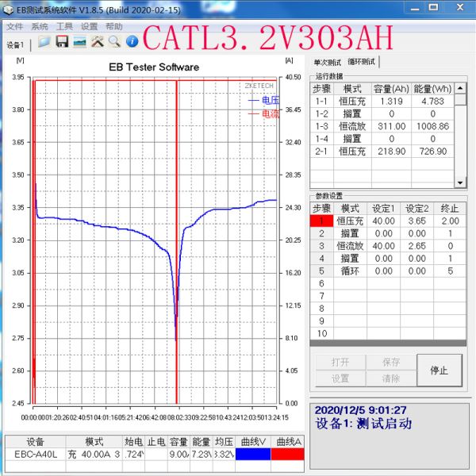Open the 帮助 menu
The height and width of the screenshot is (476, 476).
[114, 26]
